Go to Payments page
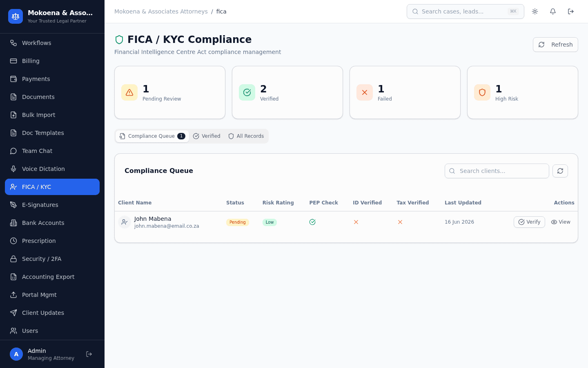 click(x=52, y=79)
